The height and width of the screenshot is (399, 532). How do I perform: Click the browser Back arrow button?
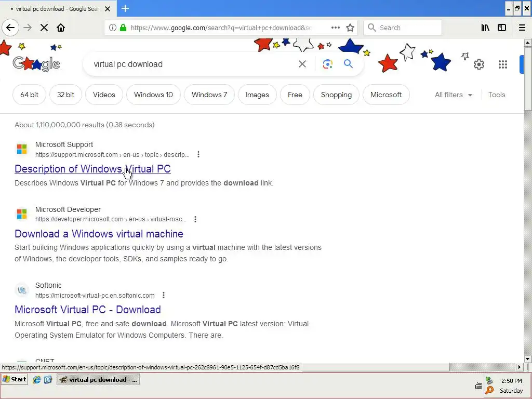[x=10, y=28]
